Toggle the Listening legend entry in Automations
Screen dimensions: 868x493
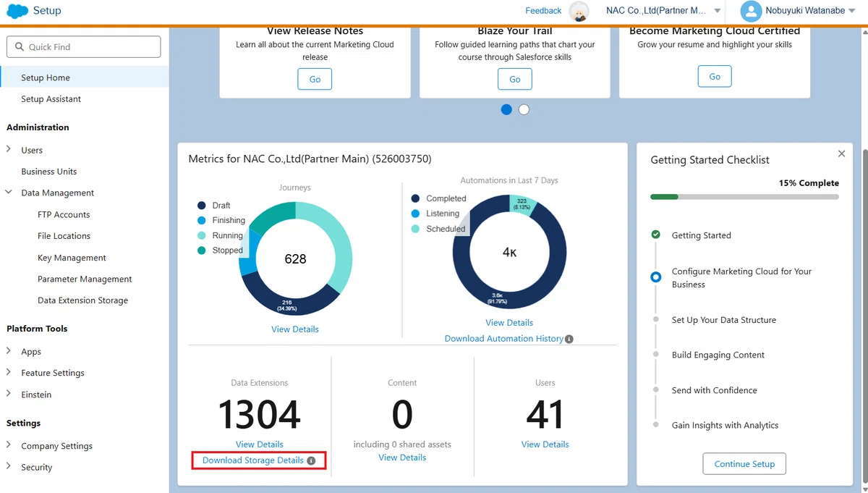[435, 214]
